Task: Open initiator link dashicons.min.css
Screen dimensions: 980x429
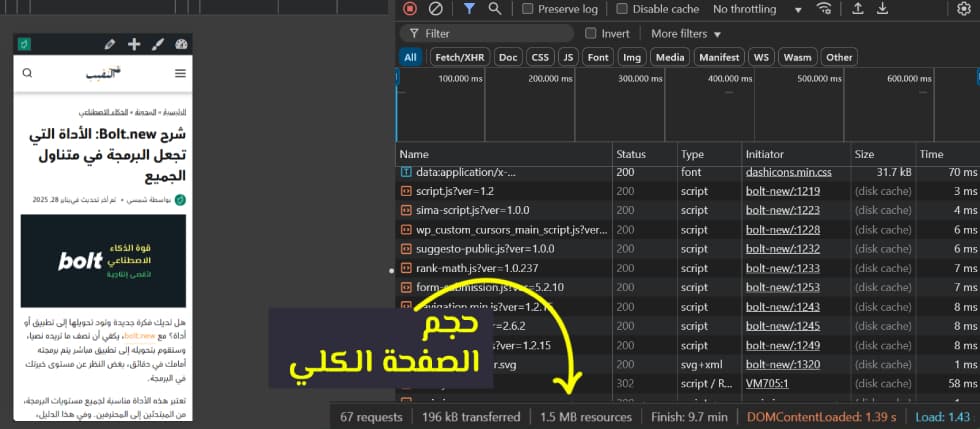Action: 788,172
